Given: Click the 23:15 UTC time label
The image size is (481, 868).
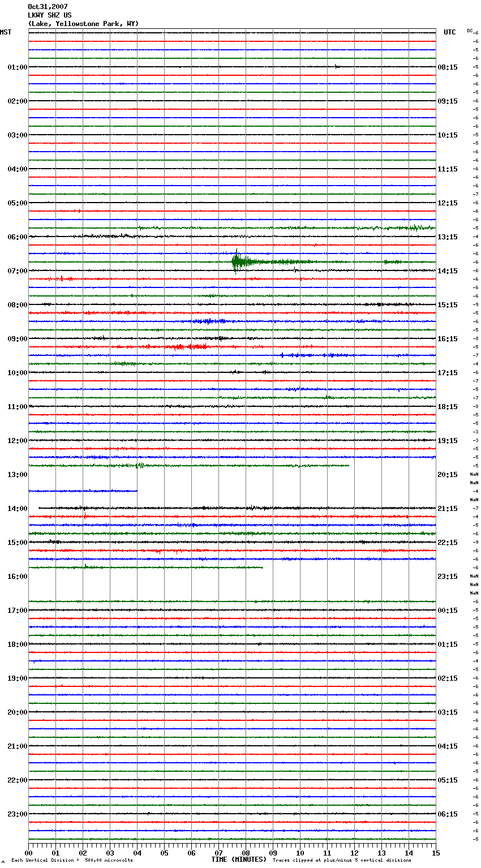Looking at the screenshot, I should pos(447,577).
